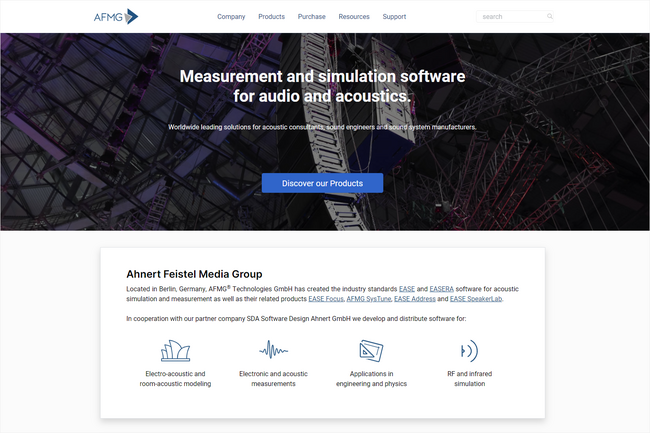Click the text RF and infrared simulation
This screenshot has width=650, height=433.
[x=469, y=379]
